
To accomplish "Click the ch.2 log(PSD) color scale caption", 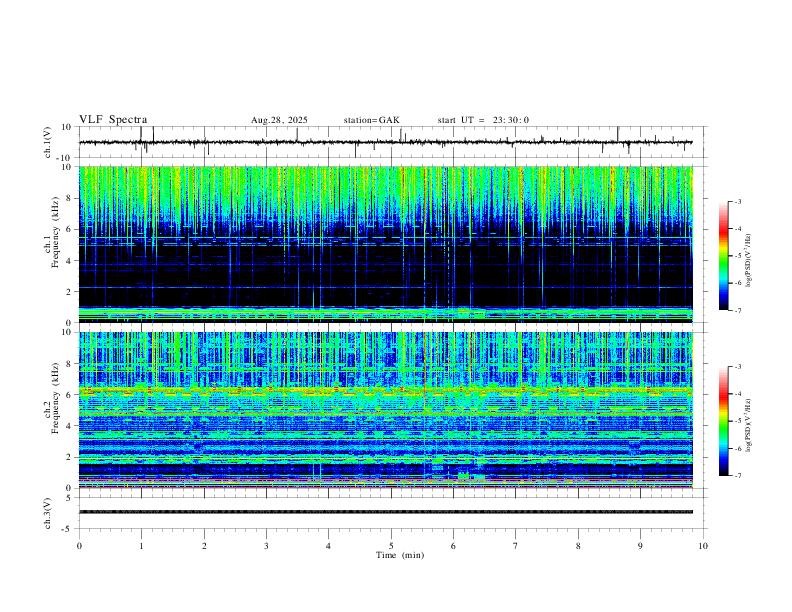I will click(749, 426).
